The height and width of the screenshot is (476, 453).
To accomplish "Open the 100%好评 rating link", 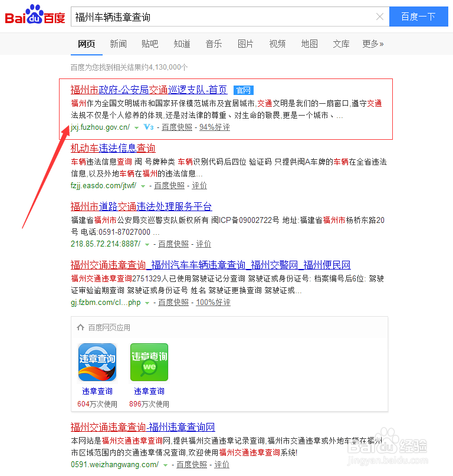I will coord(213,303).
